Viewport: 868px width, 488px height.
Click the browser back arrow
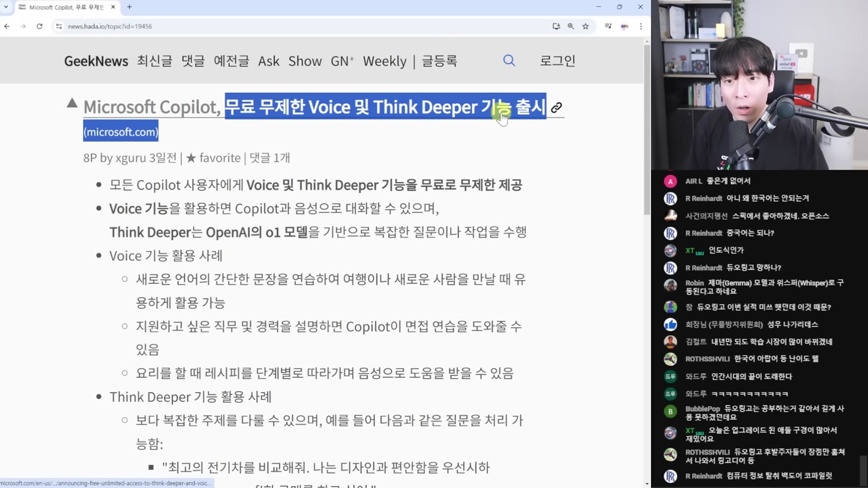click(7, 26)
